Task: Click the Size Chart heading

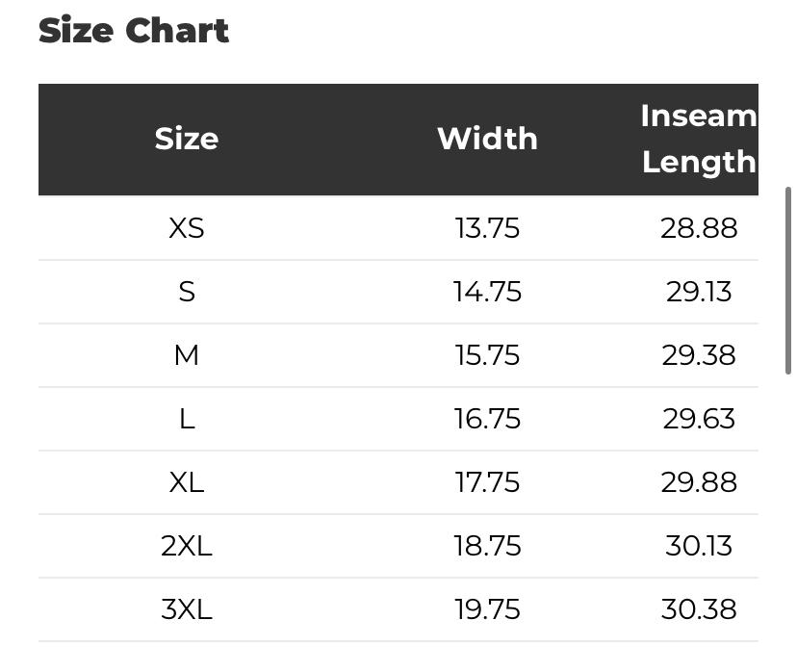Action: (x=134, y=31)
